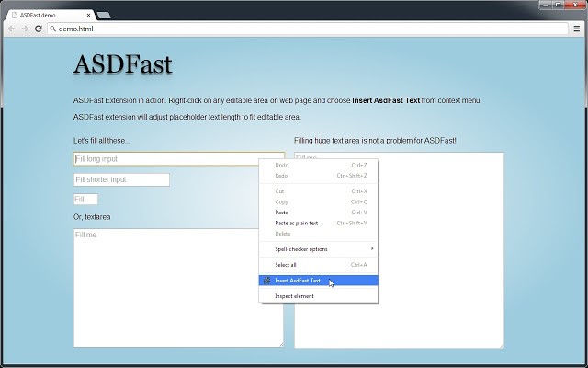Viewport: 588px width, 368px height.
Task: Choose Paste as plain text
Action: tap(319, 223)
